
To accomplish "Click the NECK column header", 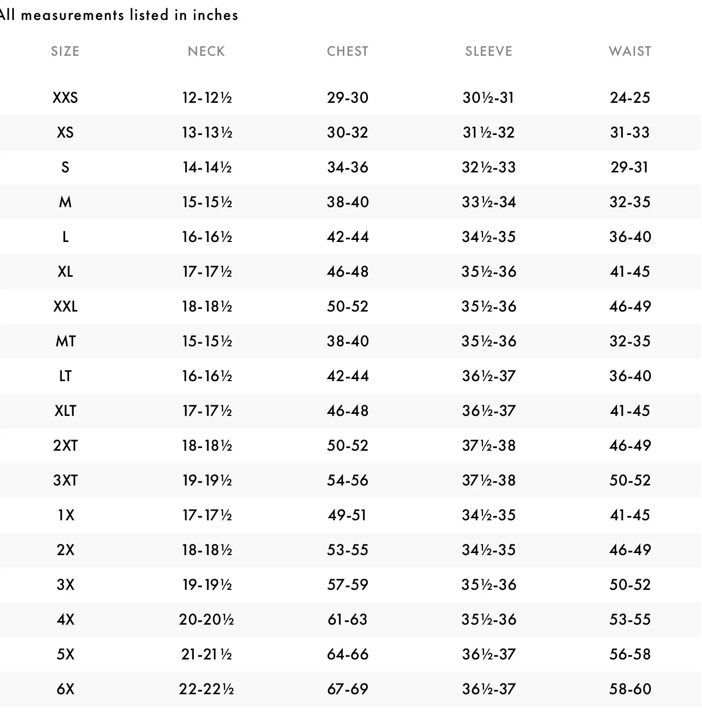I will pos(206,51).
